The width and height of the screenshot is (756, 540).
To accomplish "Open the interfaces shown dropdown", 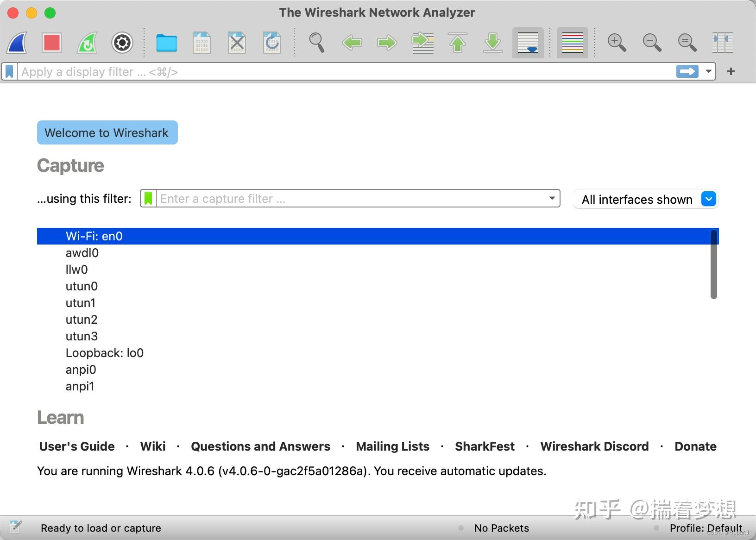I will click(708, 199).
